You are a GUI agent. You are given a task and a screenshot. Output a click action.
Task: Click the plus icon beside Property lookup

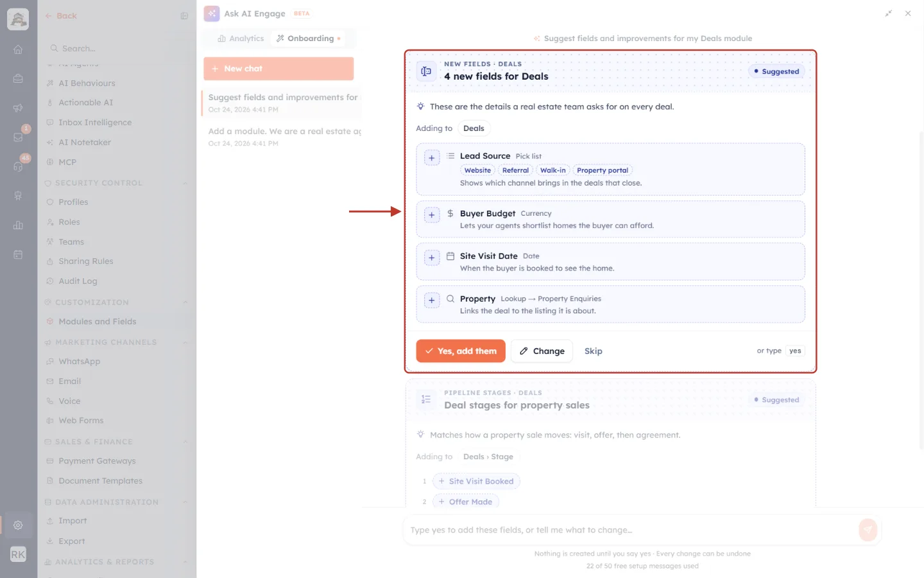point(432,301)
